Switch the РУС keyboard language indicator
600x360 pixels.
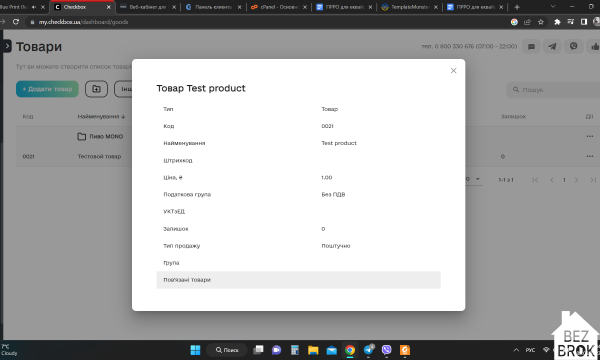(x=530, y=350)
